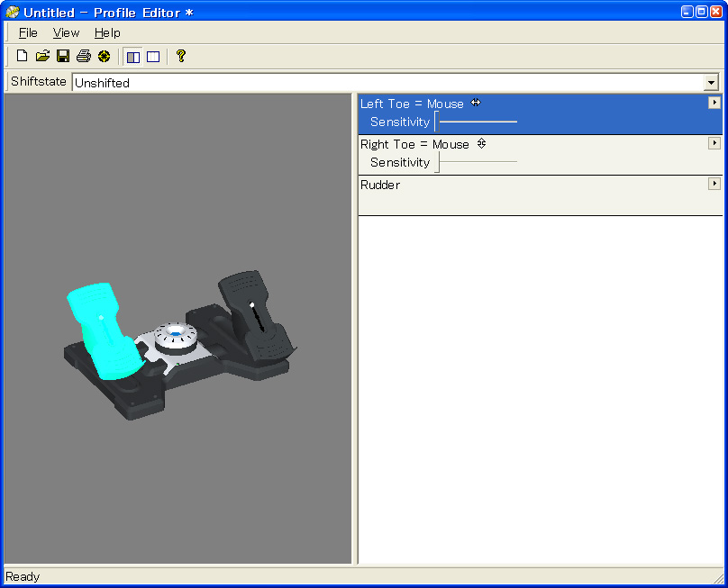Click the horizontal arrows icon beside Left Toe
The height and width of the screenshot is (588, 728).
[476, 103]
